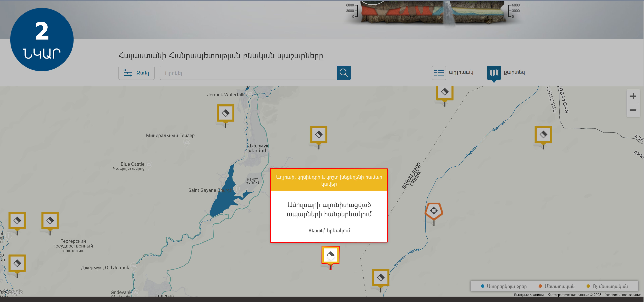Click Տեսակ՝ երևակում type line
Viewport: 644px width, 302px height.
click(329, 231)
